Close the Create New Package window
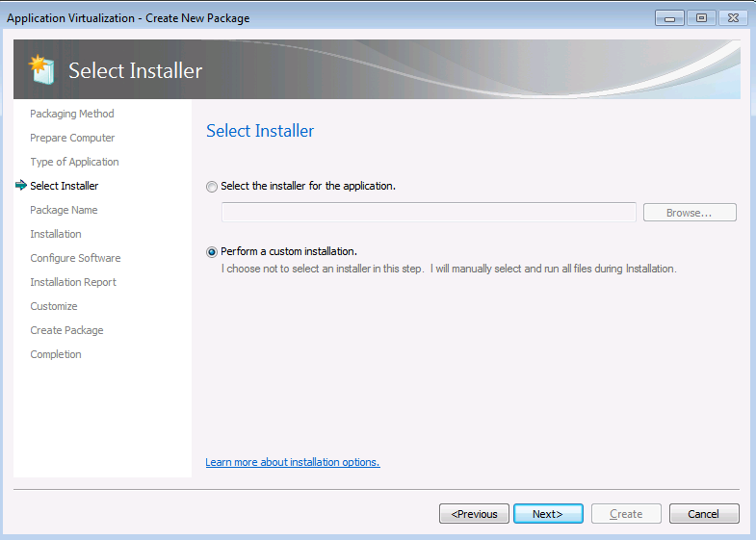Image resolution: width=756 pixels, height=540 pixels. (x=733, y=18)
